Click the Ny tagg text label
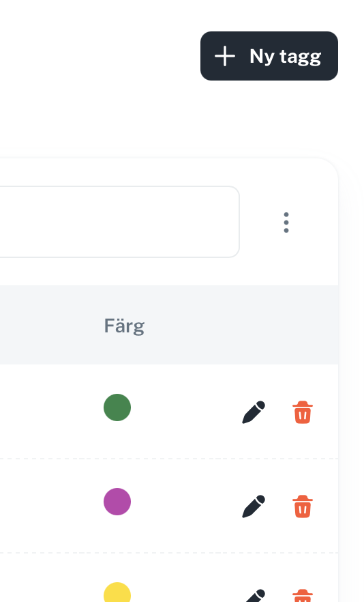The width and height of the screenshot is (364, 602). (286, 57)
